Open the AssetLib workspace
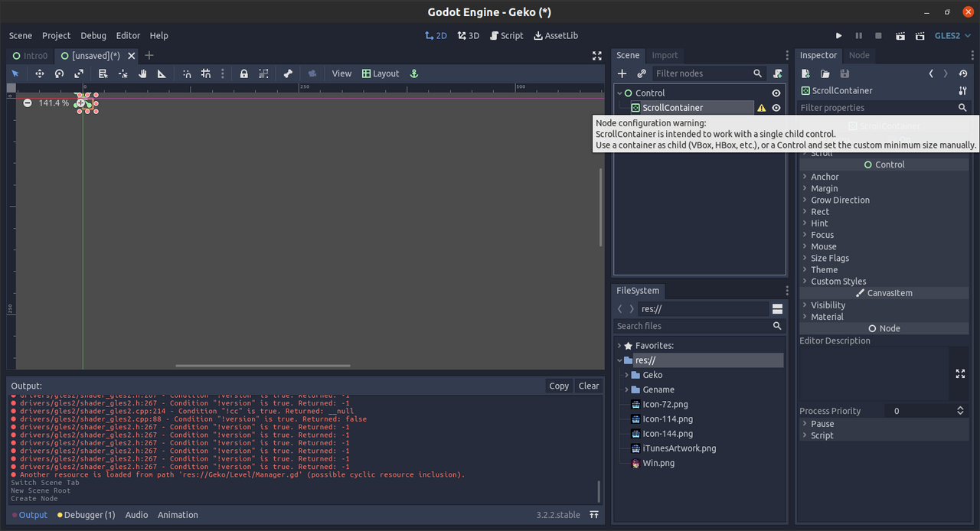 556,35
